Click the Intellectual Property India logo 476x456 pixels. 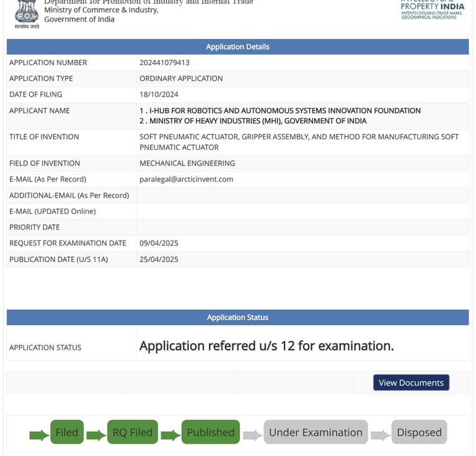click(432, 10)
